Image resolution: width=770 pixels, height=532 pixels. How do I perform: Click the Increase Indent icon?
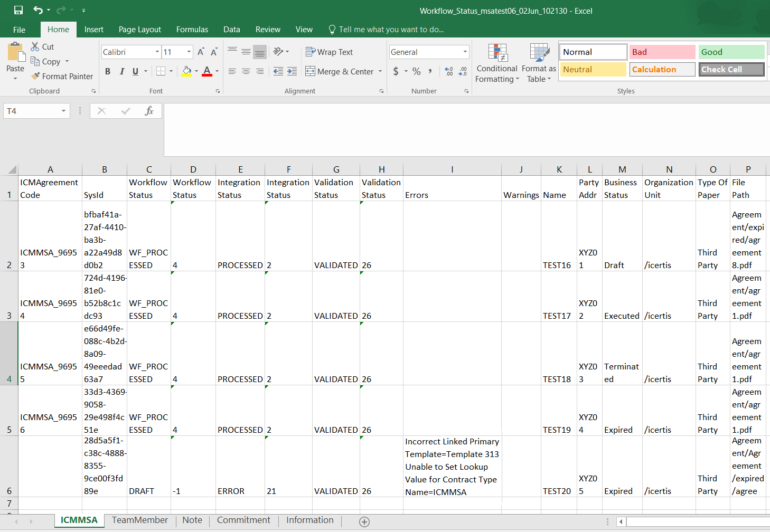pos(292,71)
